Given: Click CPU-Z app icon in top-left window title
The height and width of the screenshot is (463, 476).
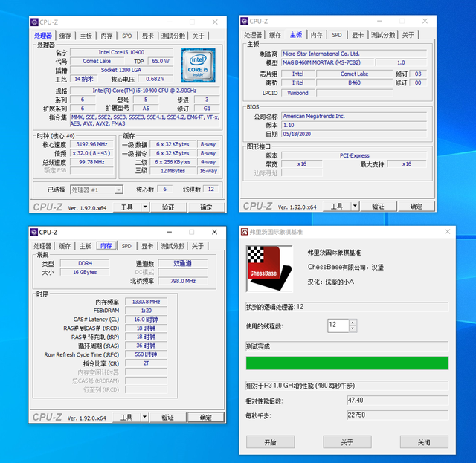Looking at the screenshot, I should pyautogui.click(x=35, y=22).
